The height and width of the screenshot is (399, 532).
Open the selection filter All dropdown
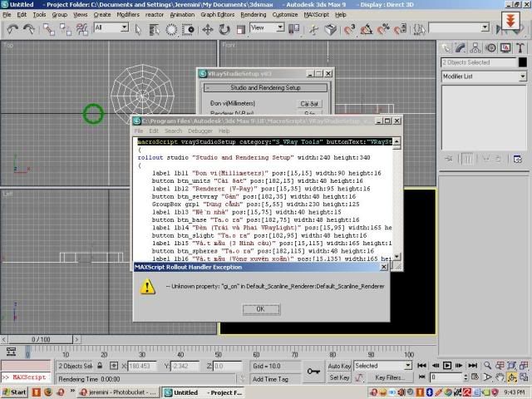(x=125, y=27)
